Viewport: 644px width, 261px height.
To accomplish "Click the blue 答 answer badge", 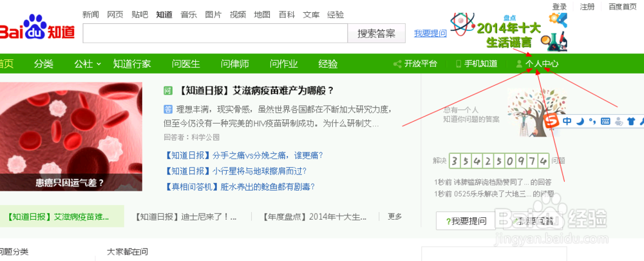I will (x=167, y=110).
